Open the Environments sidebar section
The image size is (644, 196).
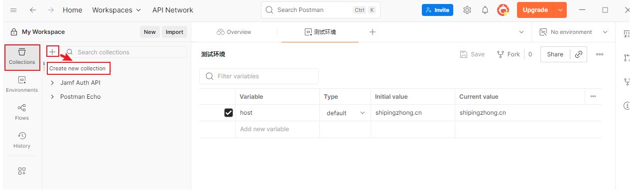tap(22, 85)
